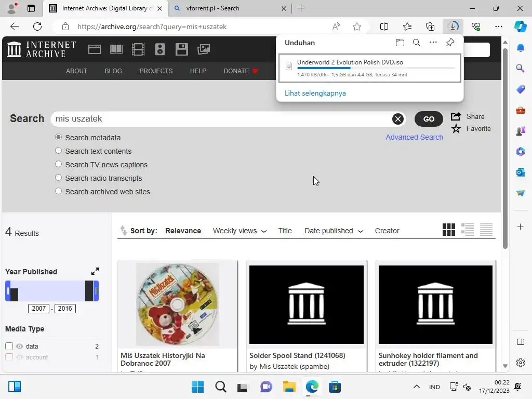Open Browser essentials heart icon

(x=476, y=26)
